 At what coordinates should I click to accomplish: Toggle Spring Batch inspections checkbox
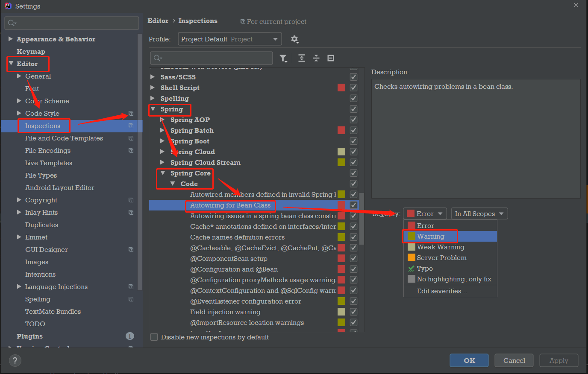click(x=353, y=130)
